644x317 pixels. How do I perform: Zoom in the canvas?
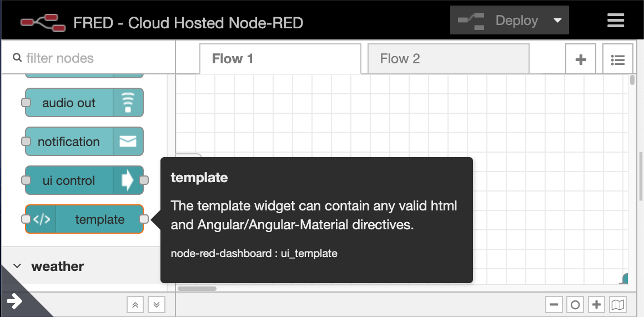pos(596,305)
